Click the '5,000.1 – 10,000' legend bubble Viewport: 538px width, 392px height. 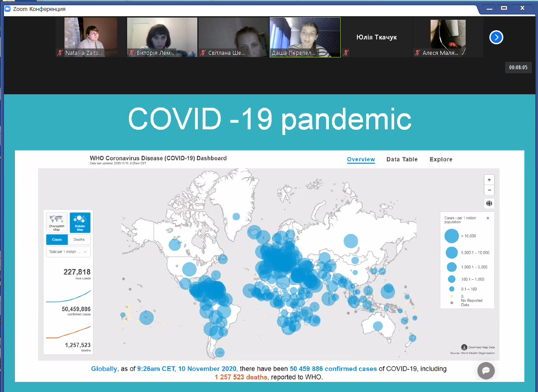(452, 253)
